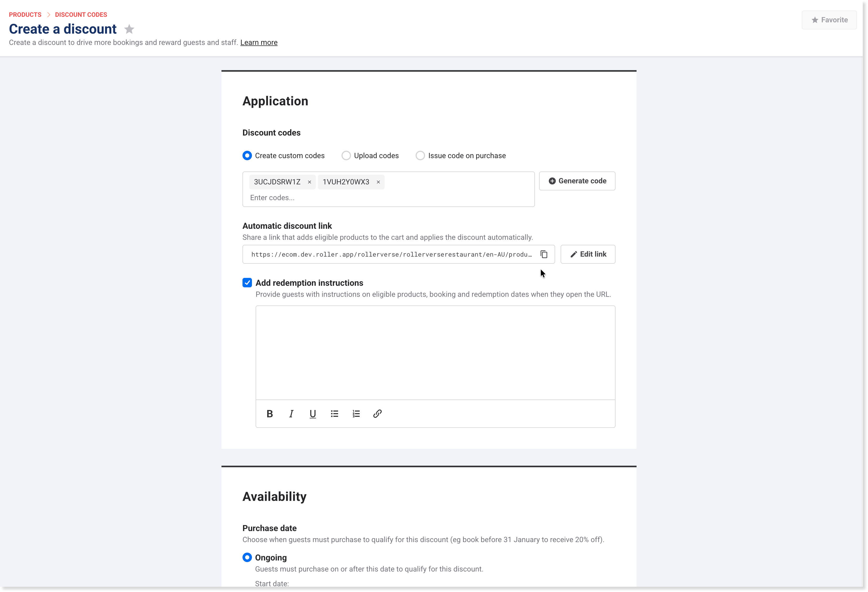Remove the 1VUH2Y0WX3 code tag

378,182
